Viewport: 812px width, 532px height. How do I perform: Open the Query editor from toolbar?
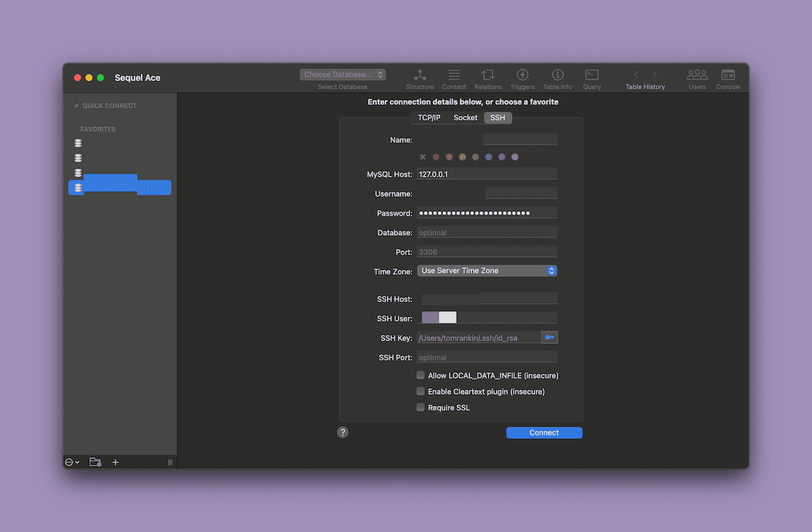[x=592, y=79]
